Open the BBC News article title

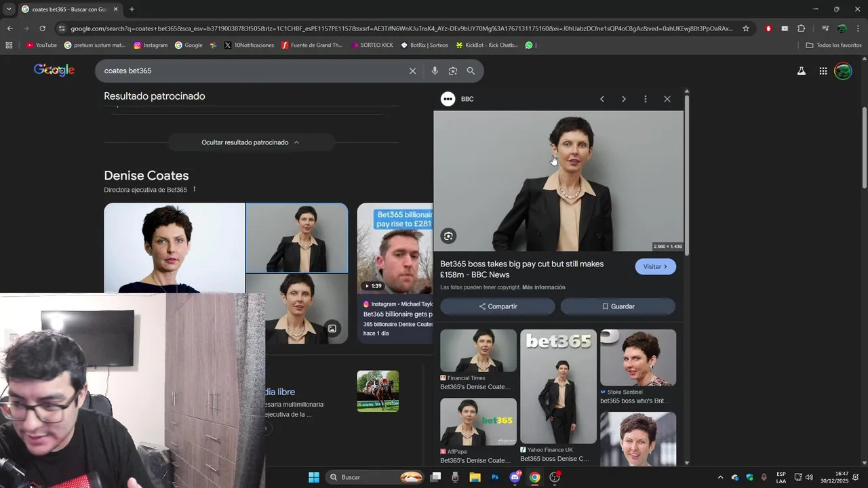click(x=522, y=269)
